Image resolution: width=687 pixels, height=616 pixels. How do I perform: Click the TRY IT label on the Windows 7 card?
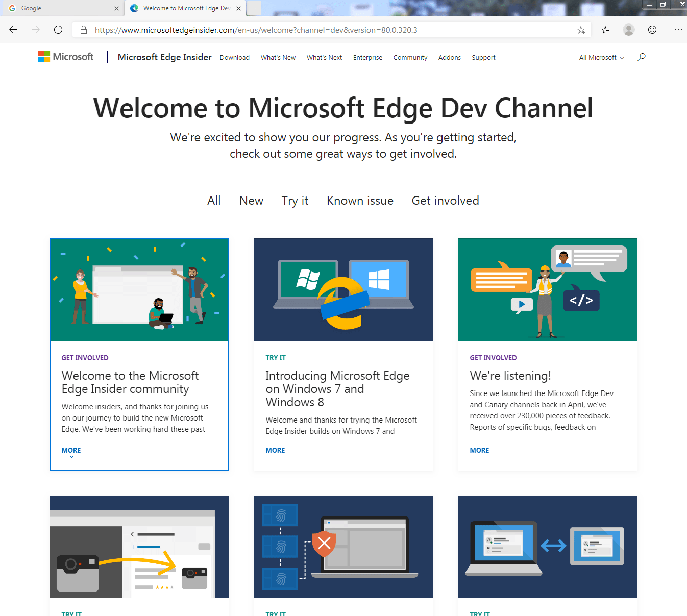(276, 358)
